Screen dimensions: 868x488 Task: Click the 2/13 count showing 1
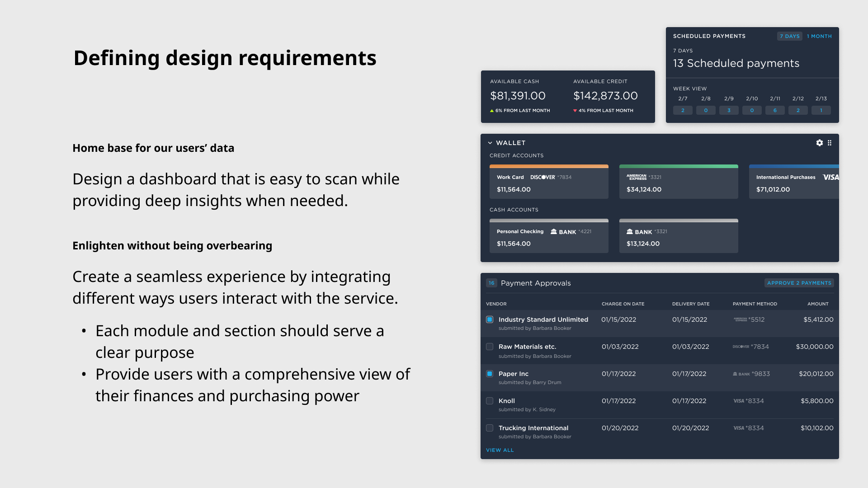[x=821, y=110]
